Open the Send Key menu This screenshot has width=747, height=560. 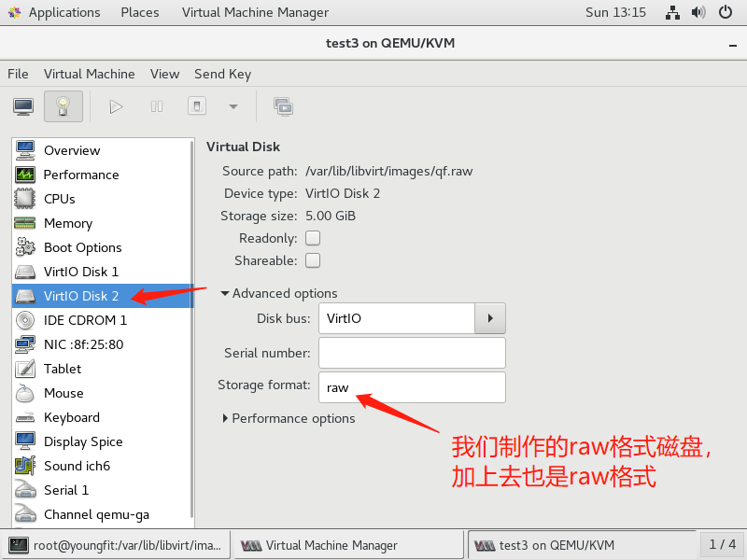[222, 75]
